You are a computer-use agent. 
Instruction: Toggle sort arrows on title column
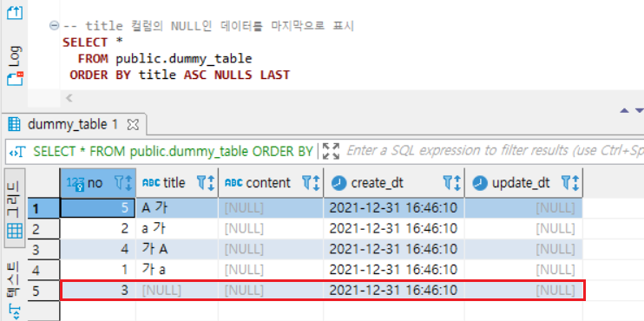point(211,183)
